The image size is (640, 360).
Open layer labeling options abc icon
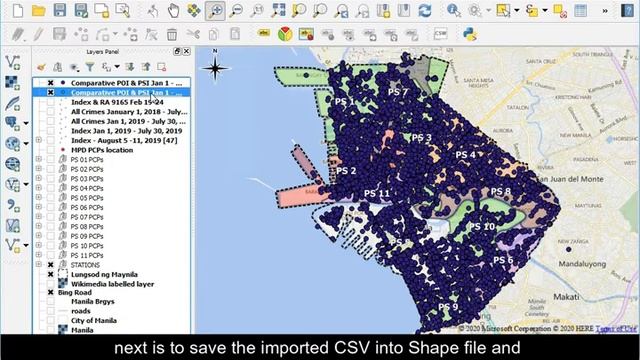pos(264,33)
